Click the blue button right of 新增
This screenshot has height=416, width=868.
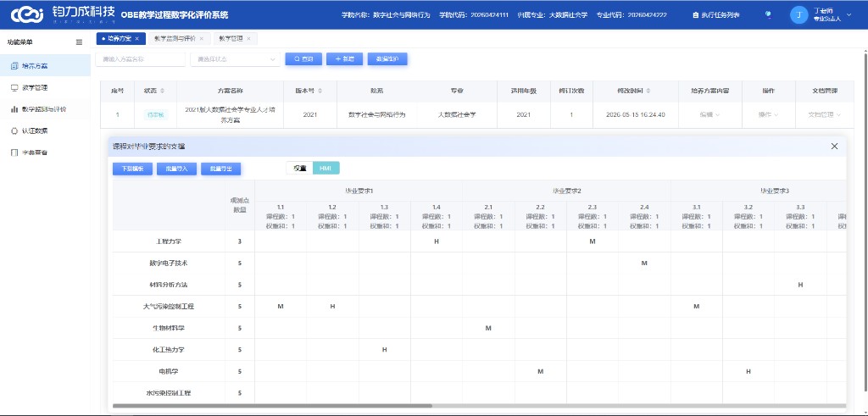(387, 59)
